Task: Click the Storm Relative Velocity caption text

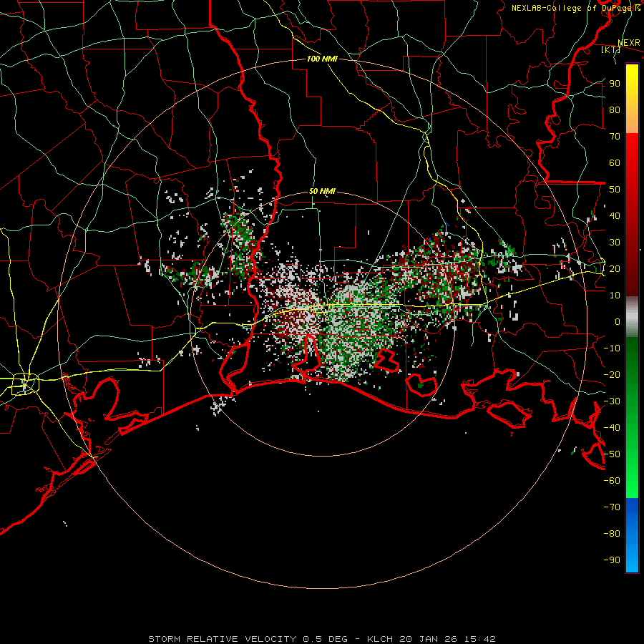Action: [322, 639]
